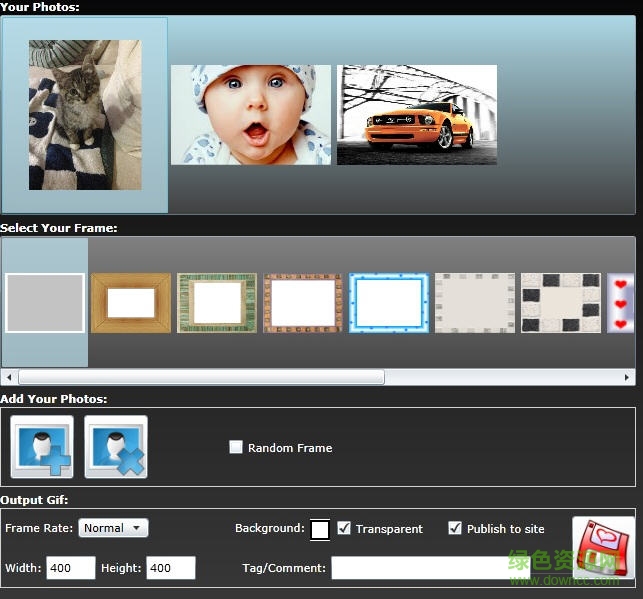Viewport: 643px width, 599px height.
Task: Click the Width input field
Action: (x=70, y=568)
